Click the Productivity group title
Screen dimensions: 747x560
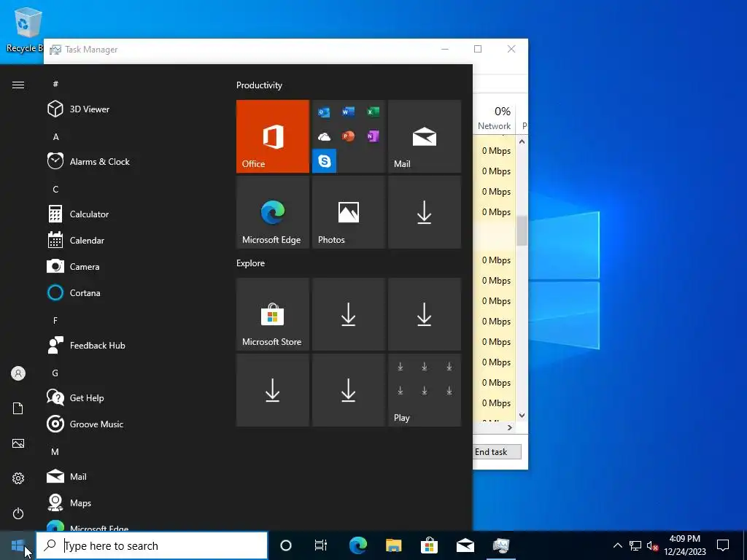pyautogui.click(x=259, y=85)
